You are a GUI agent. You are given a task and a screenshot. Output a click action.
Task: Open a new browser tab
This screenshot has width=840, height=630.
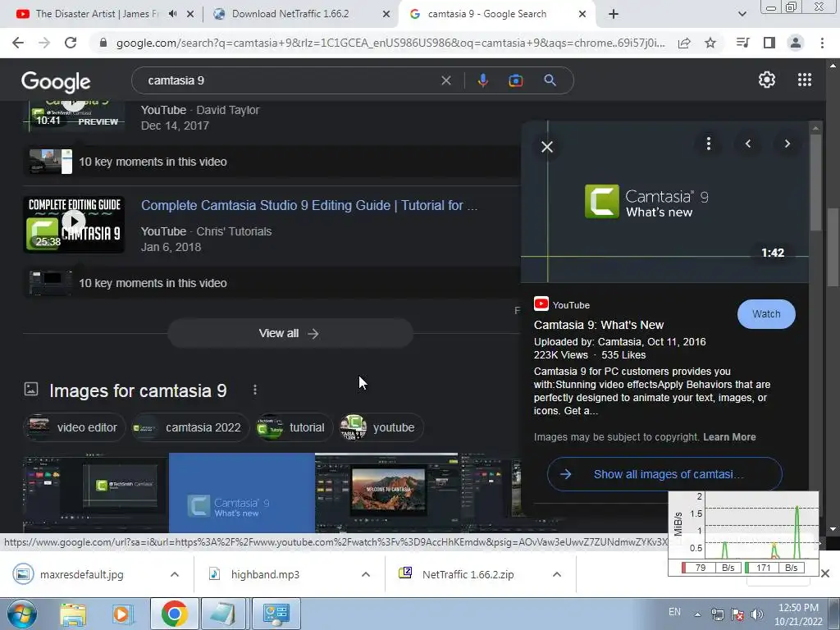(x=614, y=14)
